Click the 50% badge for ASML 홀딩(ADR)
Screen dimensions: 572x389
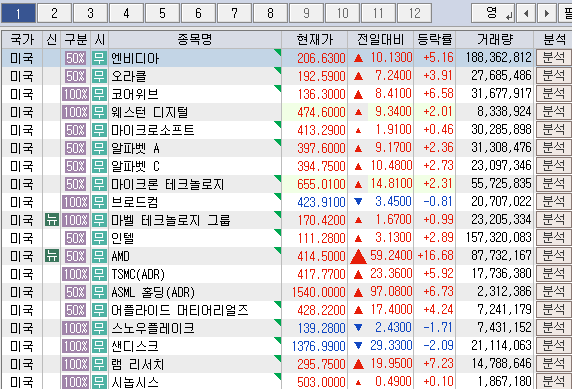(76, 292)
